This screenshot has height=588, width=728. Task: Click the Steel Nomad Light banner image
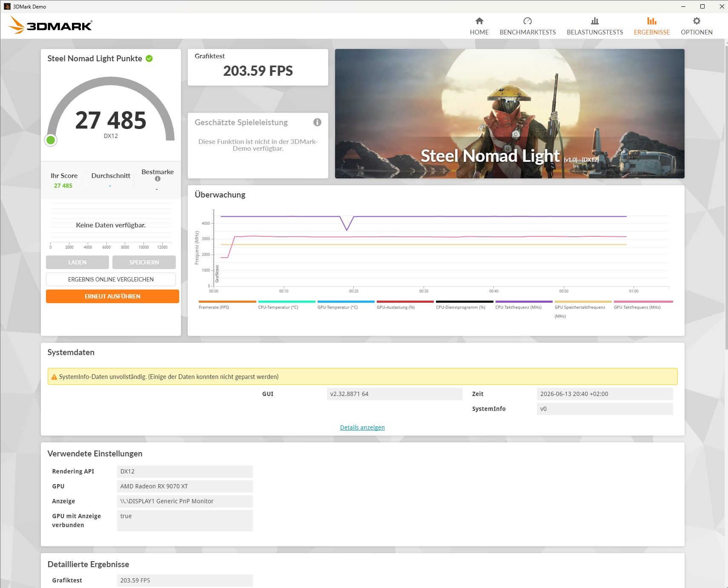pyautogui.click(x=510, y=114)
